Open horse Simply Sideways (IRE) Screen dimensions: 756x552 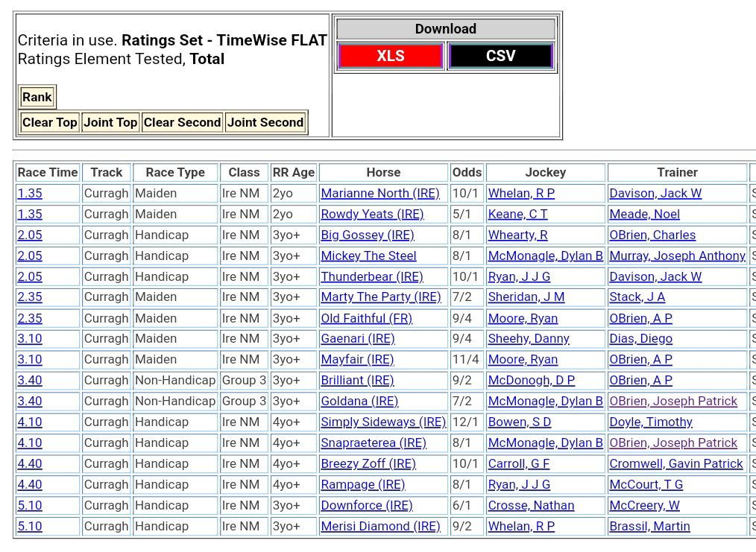383,422
